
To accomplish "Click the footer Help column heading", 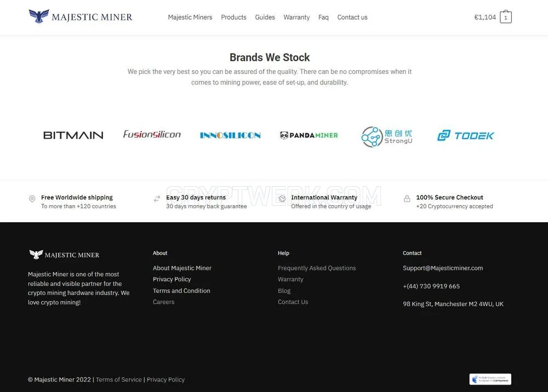I will pyautogui.click(x=283, y=253).
